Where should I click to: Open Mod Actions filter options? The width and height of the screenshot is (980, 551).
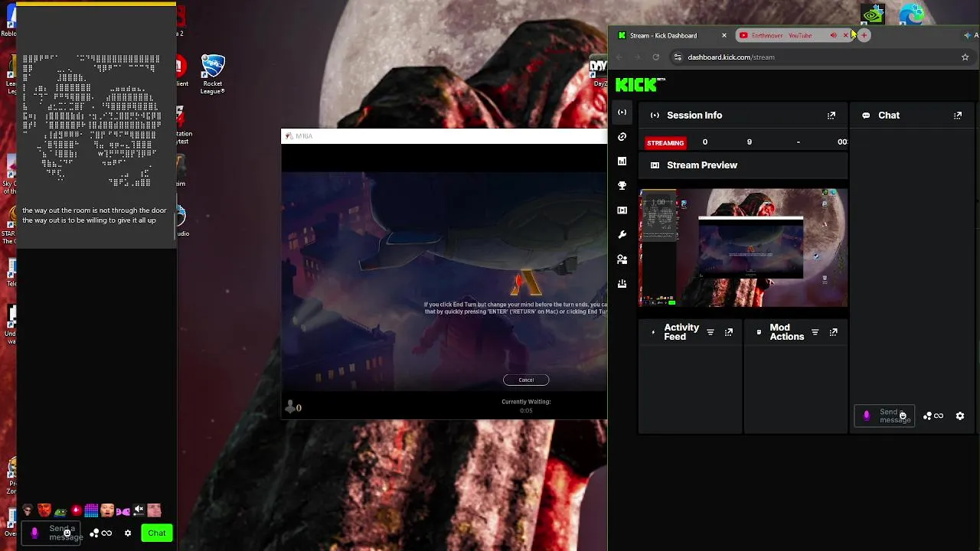pyautogui.click(x=815, y=332)
